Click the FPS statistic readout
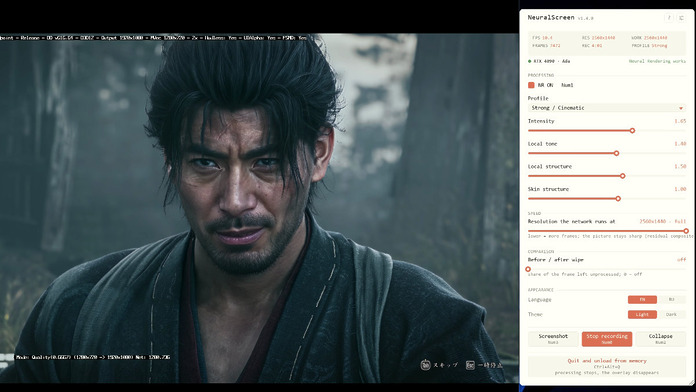696x392 pixels. [x=542, y=38]
